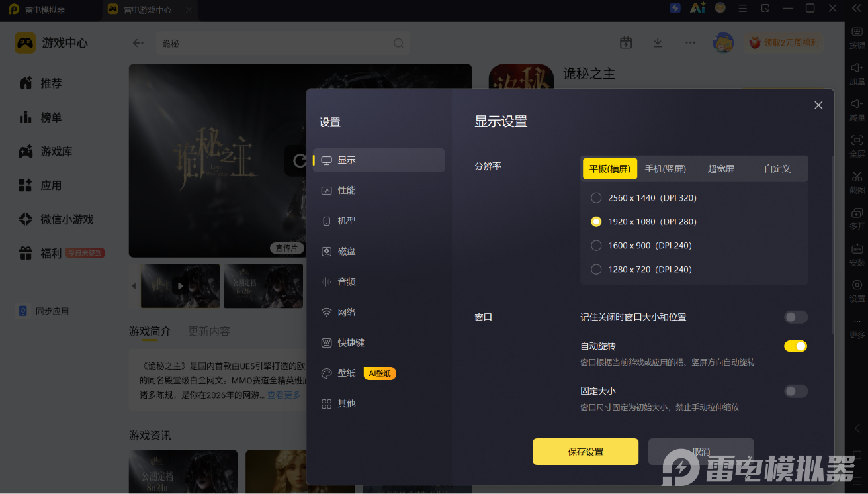Click the window rotate/shrink icon in title bar
Viewport: 868px width, 494px height.
point(765,8)
